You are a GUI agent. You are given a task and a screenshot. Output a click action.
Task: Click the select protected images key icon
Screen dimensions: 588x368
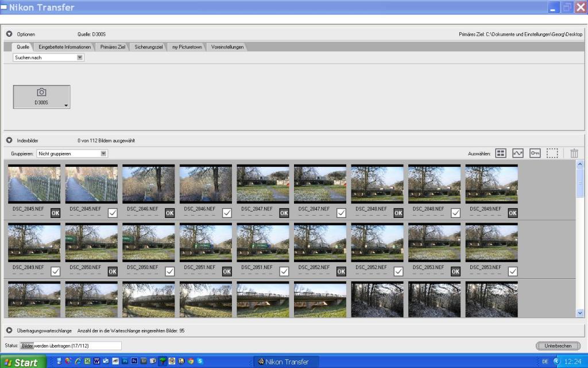coord(535,153)
